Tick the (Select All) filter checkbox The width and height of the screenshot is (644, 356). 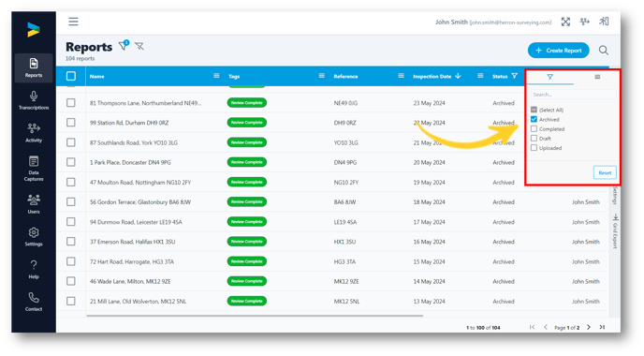(x=534, y=110)
